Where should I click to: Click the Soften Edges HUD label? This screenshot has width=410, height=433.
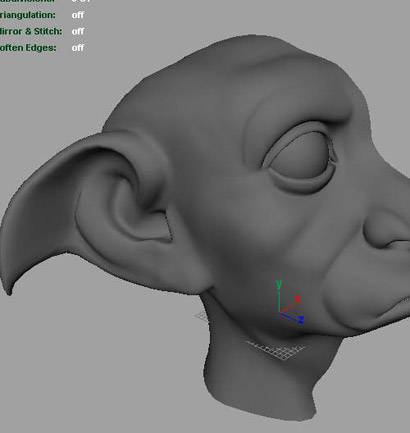click(x=28, y=48)
